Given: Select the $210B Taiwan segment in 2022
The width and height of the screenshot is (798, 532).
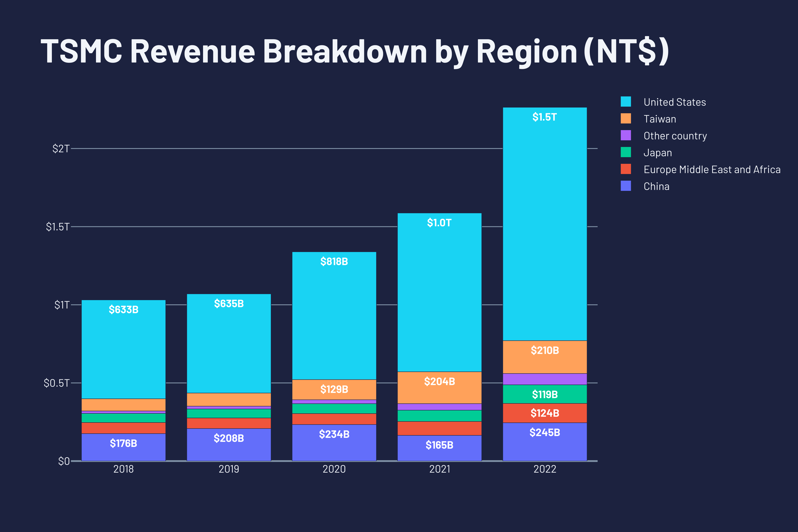Looking at the screenshot, I should (545, 357).
